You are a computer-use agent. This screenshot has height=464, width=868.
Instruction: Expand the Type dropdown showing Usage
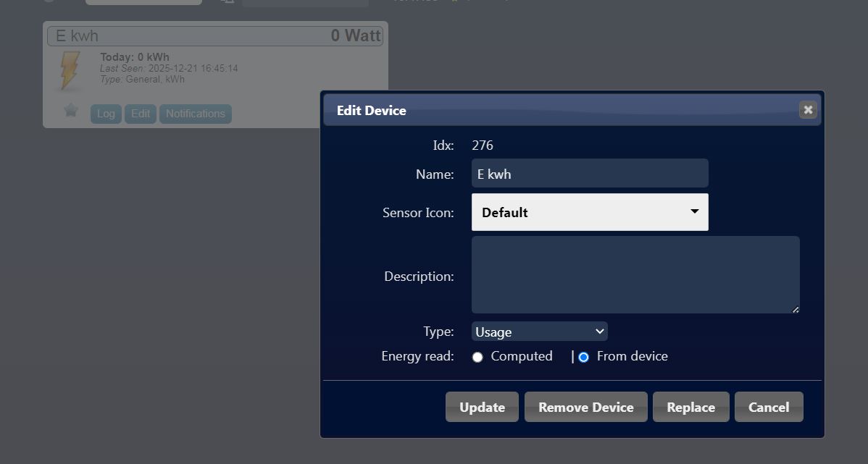click(x=539, y=332)
